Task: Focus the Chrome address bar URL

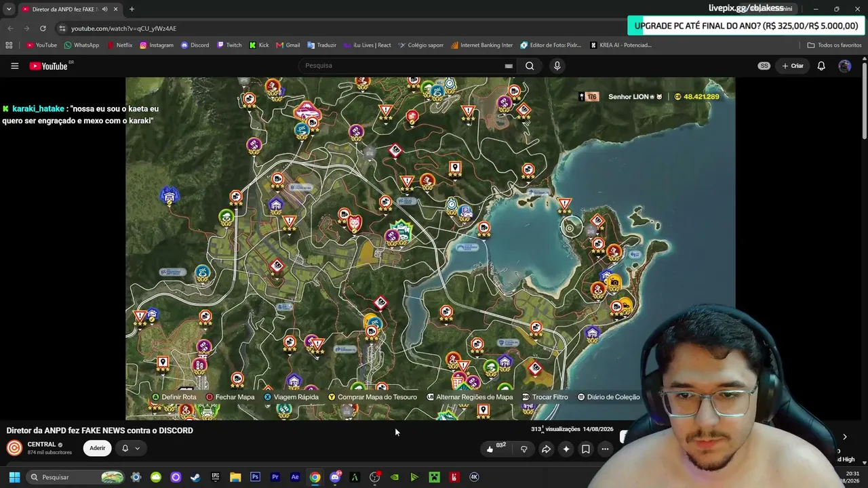Action: [123, 28]
